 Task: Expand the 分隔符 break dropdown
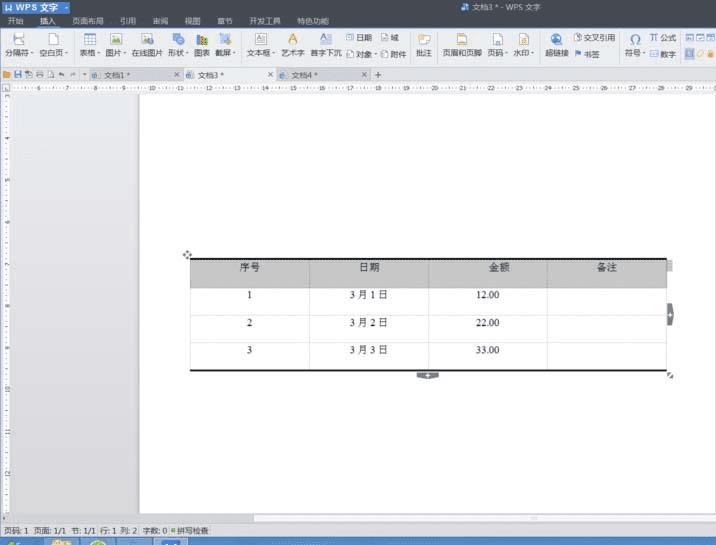tap(32, 53)
